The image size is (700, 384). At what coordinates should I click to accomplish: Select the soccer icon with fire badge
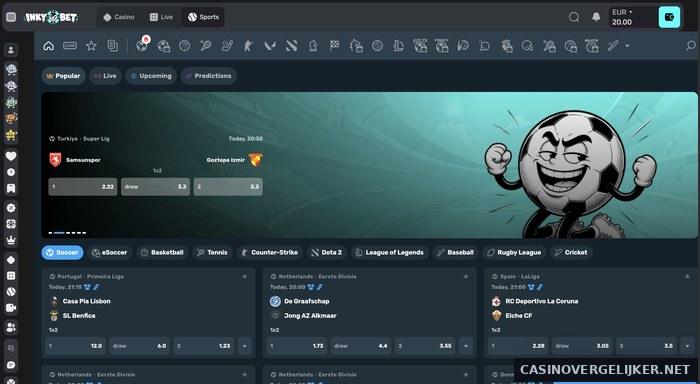(x=142, y=45)
